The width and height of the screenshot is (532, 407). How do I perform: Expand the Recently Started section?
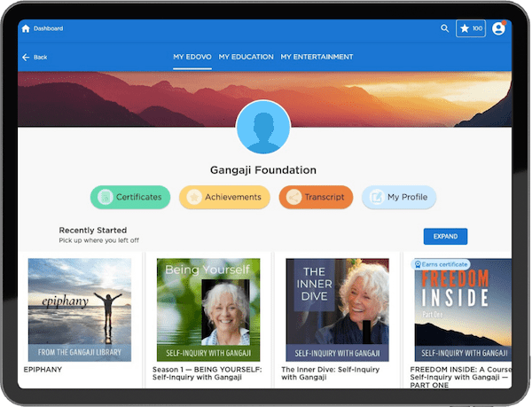click(445, 237)
